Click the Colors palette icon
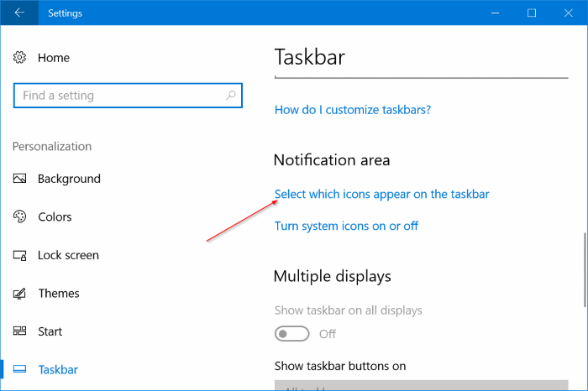This screenshot has height=391, width=588. click(x=19, y=216)
